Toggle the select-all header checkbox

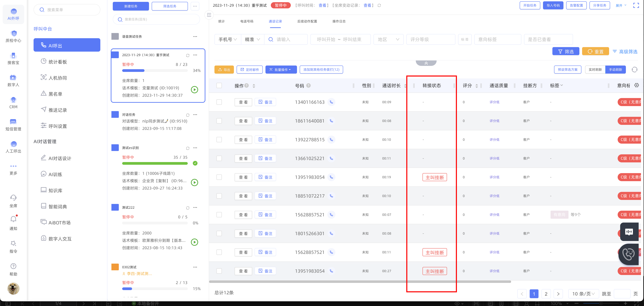click(219, 85)
